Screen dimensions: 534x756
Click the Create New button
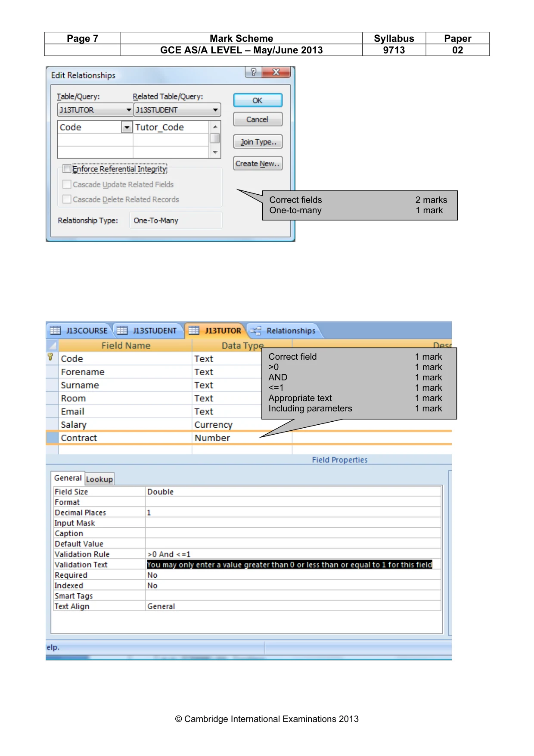point(258,163)
